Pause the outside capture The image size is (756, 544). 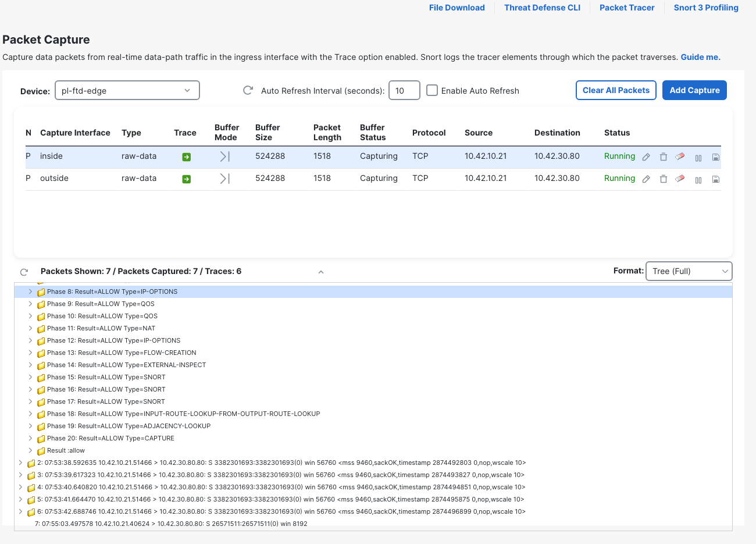[x=698, y=180]
